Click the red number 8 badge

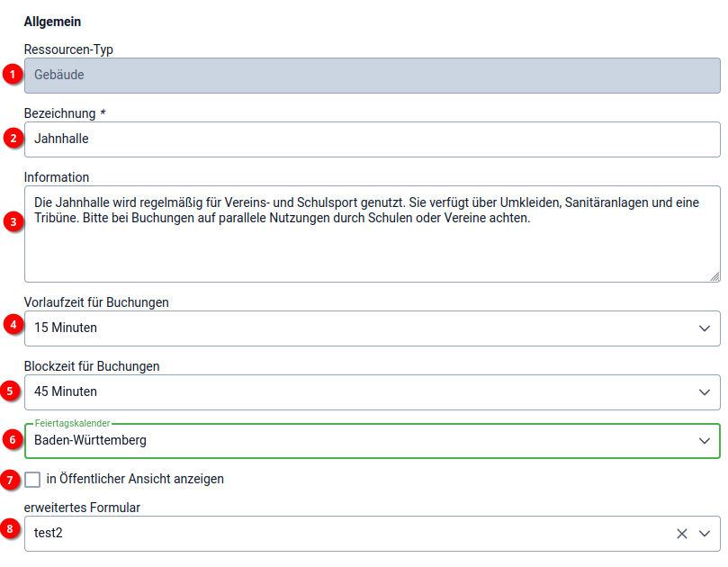pos(12,529)
